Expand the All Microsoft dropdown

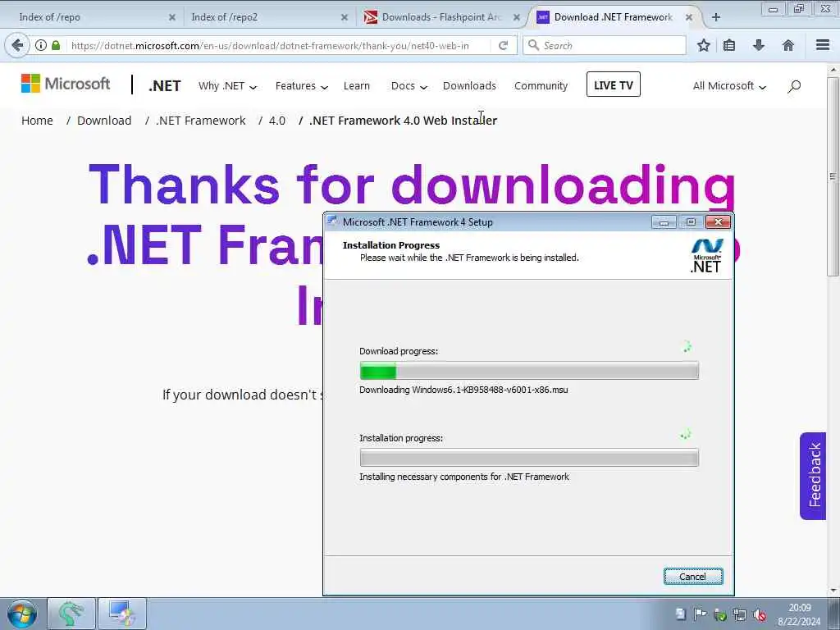pyautogui.click(x=729, y=85)
